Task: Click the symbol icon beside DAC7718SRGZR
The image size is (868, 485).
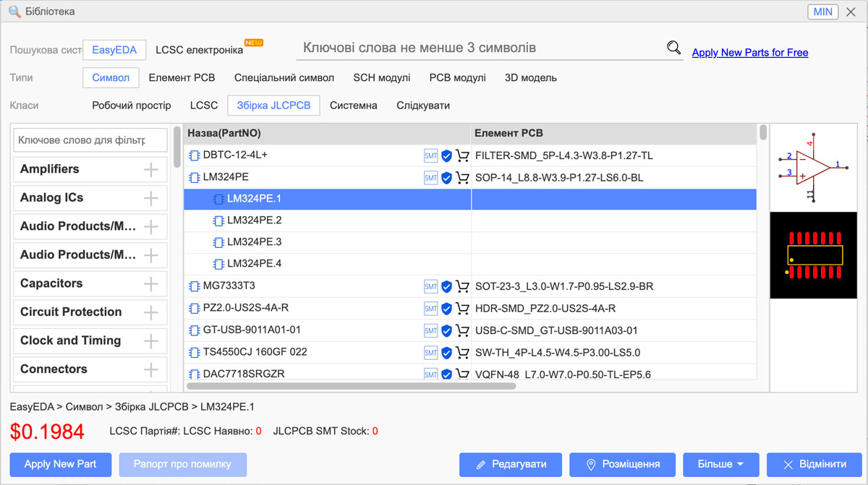Action: [x=195, y=374]
